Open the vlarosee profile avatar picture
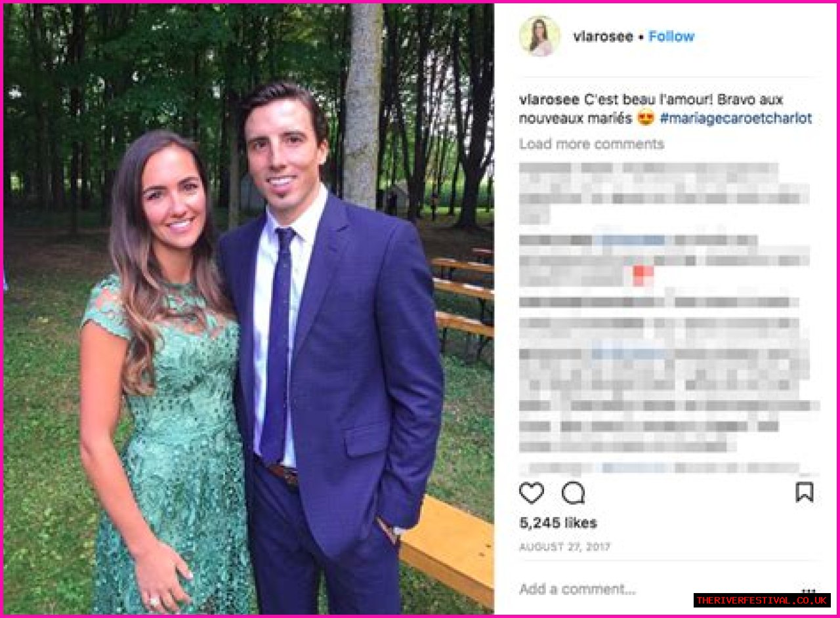 pyautogui.click(x=539, y=36)
